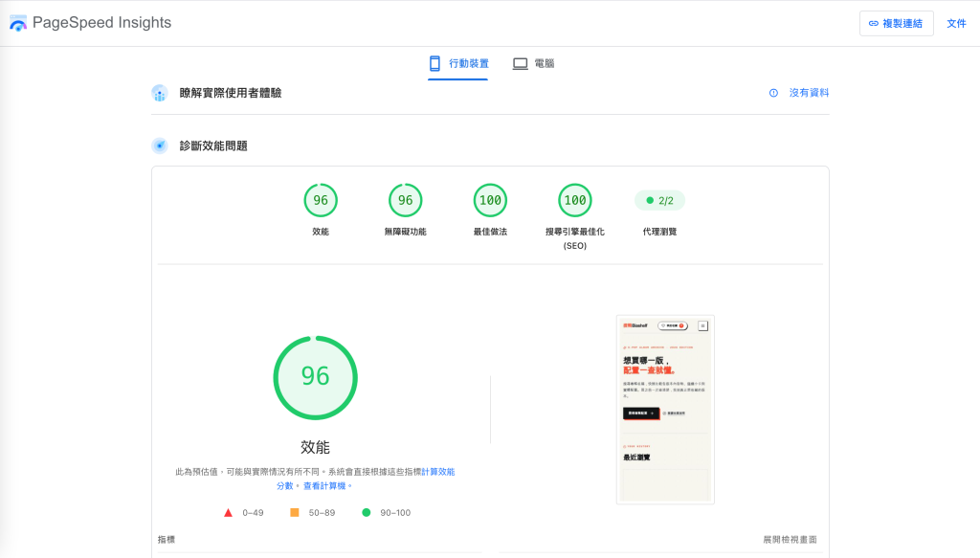Click the info icon beside 沒有資料
Viewport: 980px width, 558px height.
[773, 93]
